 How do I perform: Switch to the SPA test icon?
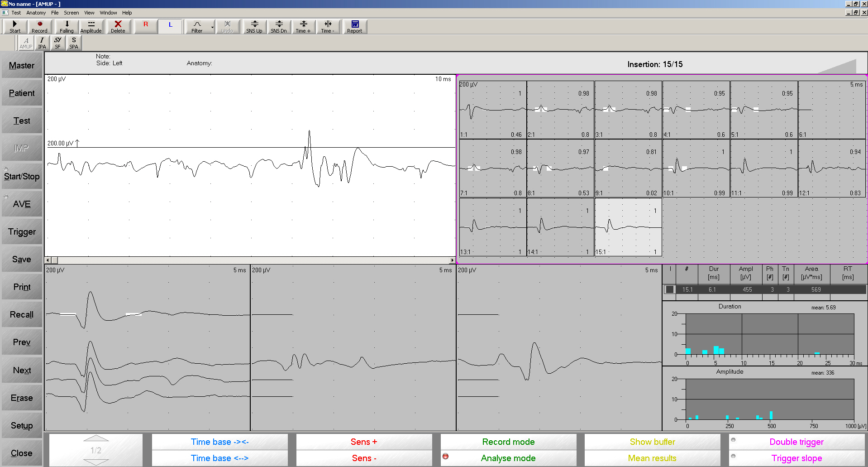click(x=74, y=43)
